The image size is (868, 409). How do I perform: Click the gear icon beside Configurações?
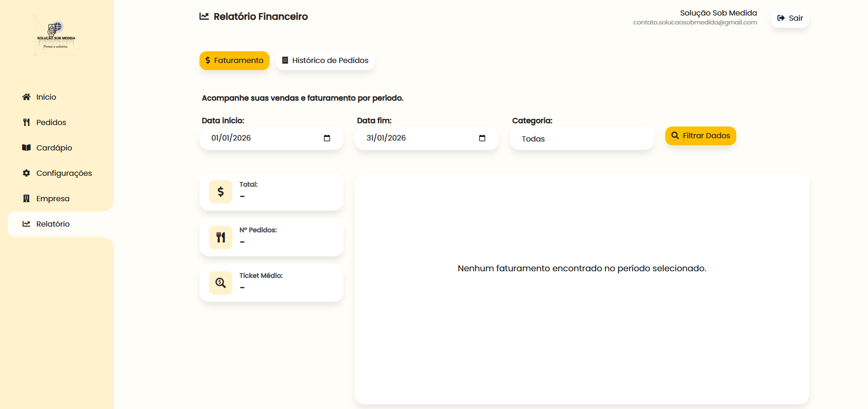click(x=26, y=173)
